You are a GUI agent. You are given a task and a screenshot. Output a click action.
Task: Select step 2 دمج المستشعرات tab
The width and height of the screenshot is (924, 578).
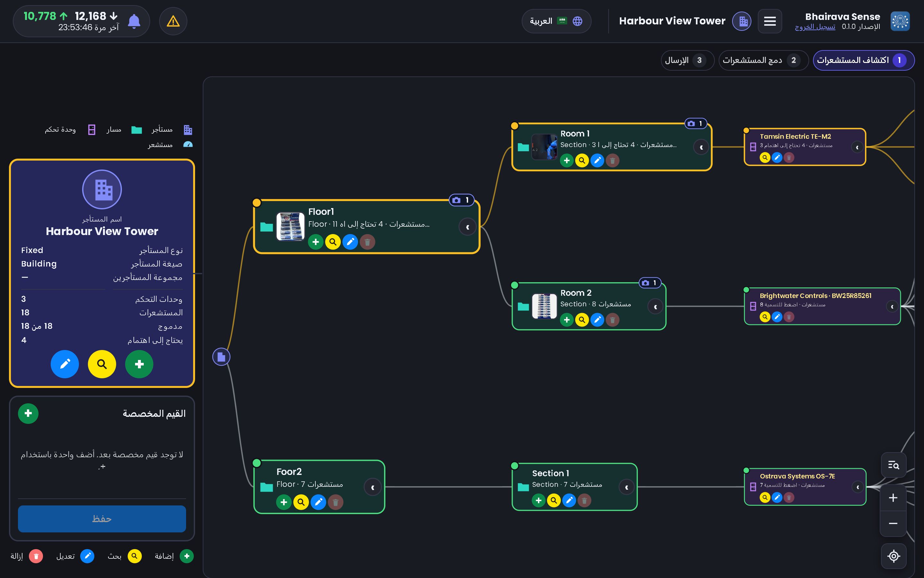click(763, 60)
